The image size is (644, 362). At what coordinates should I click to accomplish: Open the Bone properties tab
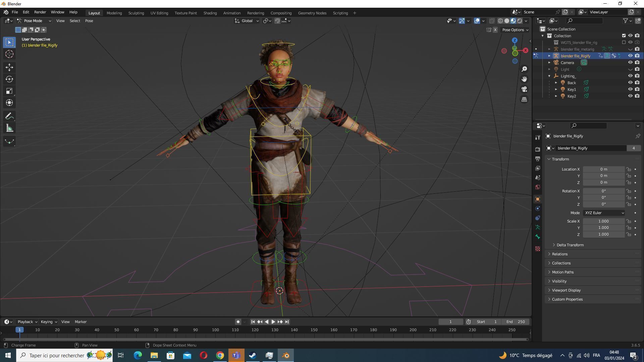[538, 237]
